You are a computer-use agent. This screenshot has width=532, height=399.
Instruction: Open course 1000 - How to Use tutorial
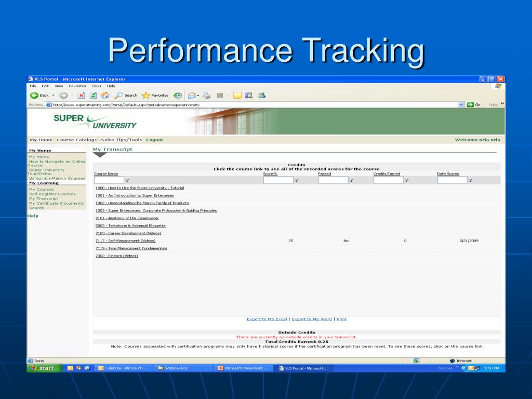(140, 188)
